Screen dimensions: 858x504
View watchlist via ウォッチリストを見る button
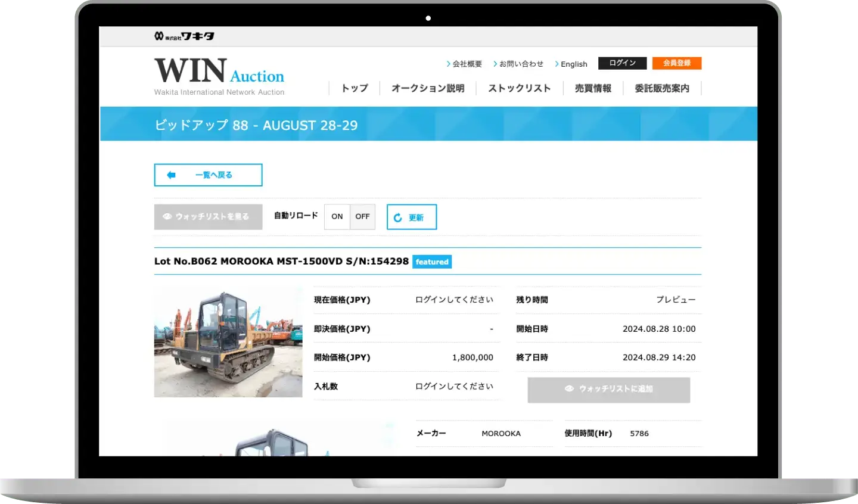pyautogui.click(x=208, y=217)
